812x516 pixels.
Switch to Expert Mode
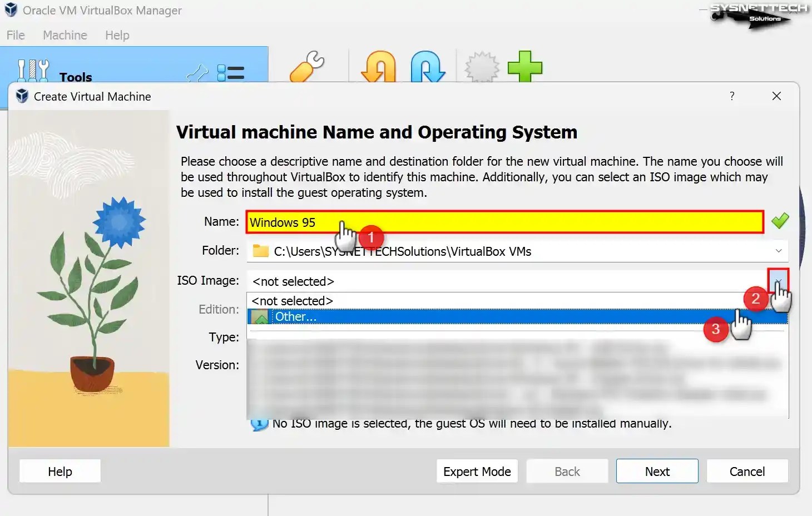click(477, 471)
